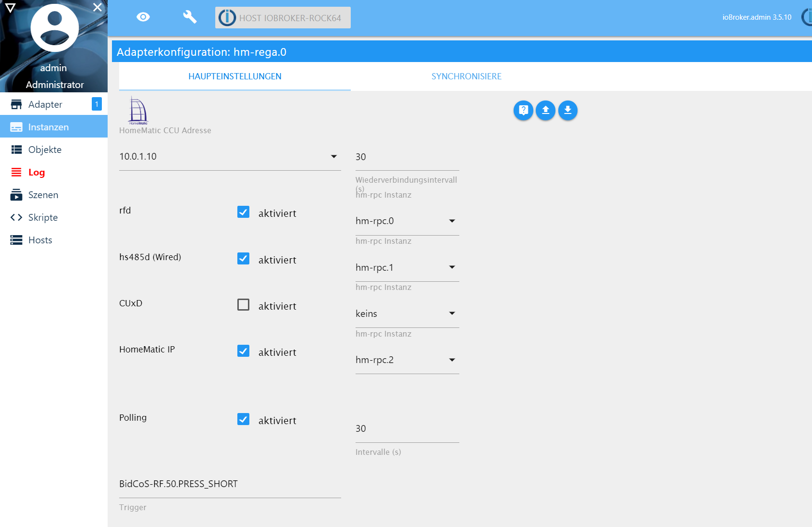
Task: Click the upload configuration round button
Action: tap(545, 110)
